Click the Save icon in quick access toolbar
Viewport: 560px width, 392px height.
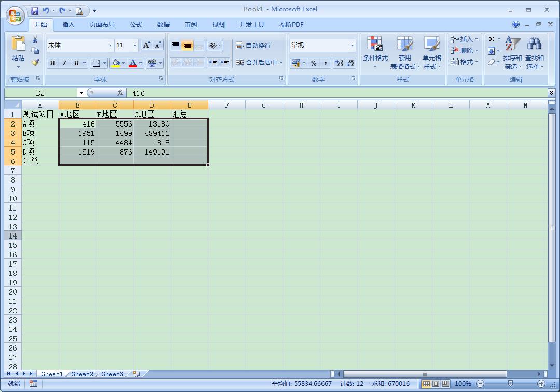coord(35,10)
